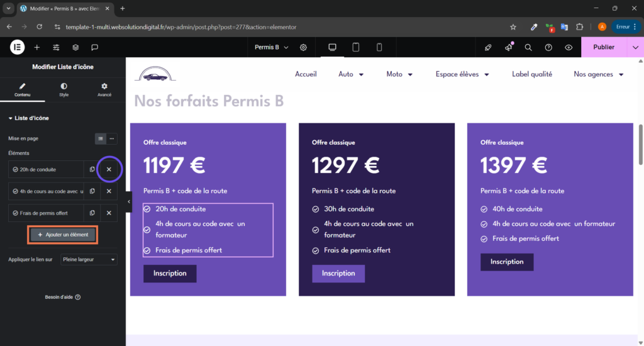The width and height of the screenshot is (644, 346).
Task: Preview changes with the eye icon
Action: pos(569,47)
